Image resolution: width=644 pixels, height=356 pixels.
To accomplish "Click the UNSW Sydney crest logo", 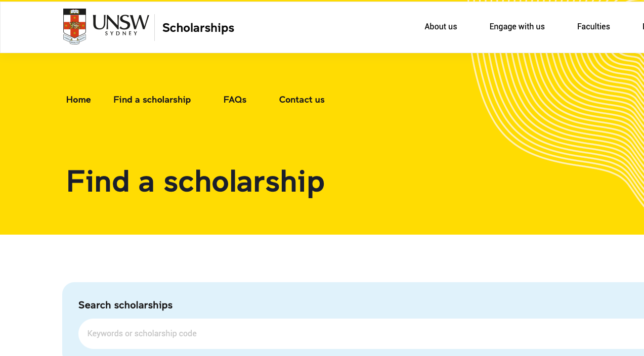I will 74,26.
